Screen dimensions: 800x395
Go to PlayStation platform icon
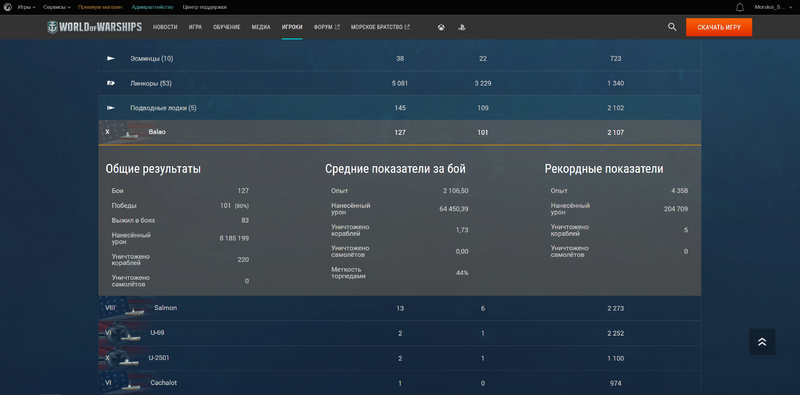pos(461,28)
